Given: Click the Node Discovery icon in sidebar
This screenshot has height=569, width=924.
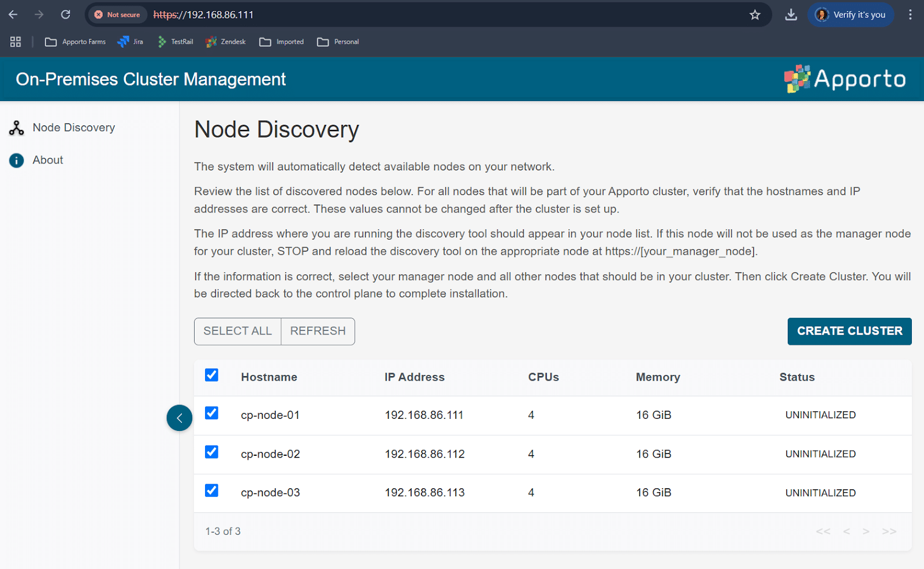Looking at the screenshot, I should (16, 127).
